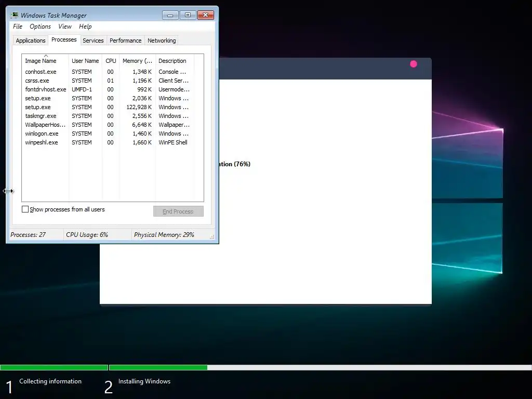Click the resize grip in Task Manager corner

pyautogui.click(x=212, y=237)
